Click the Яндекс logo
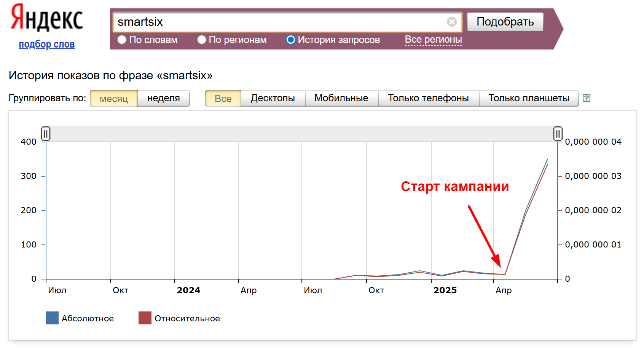Image resolution: width=644 pixels, height=348 pixels. (x=46, y=18)
